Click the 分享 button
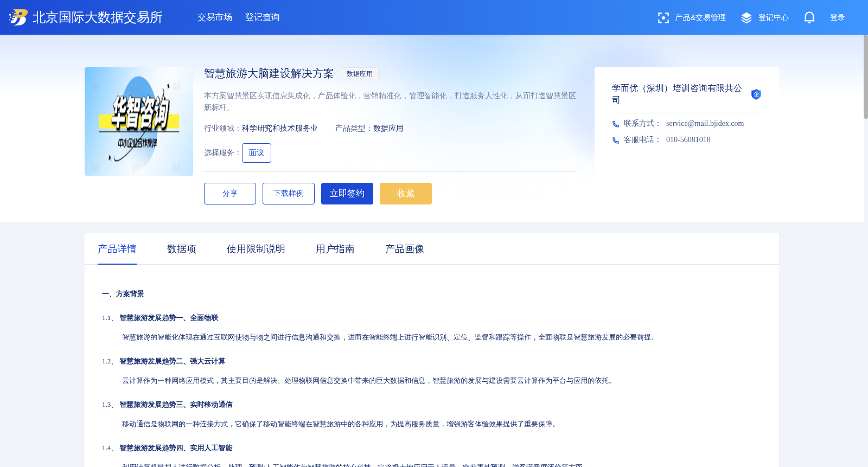Screen dimensions: 868x467 (x=230, y=194)
